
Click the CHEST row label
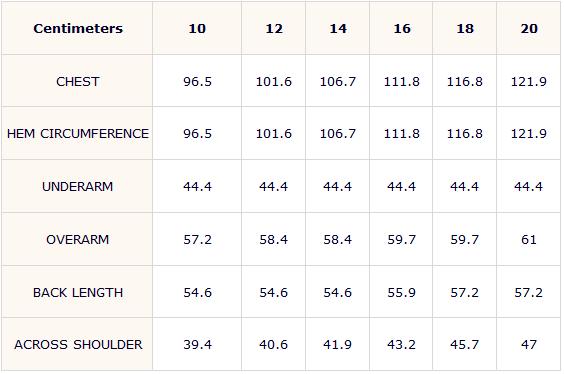click(78, 82)
